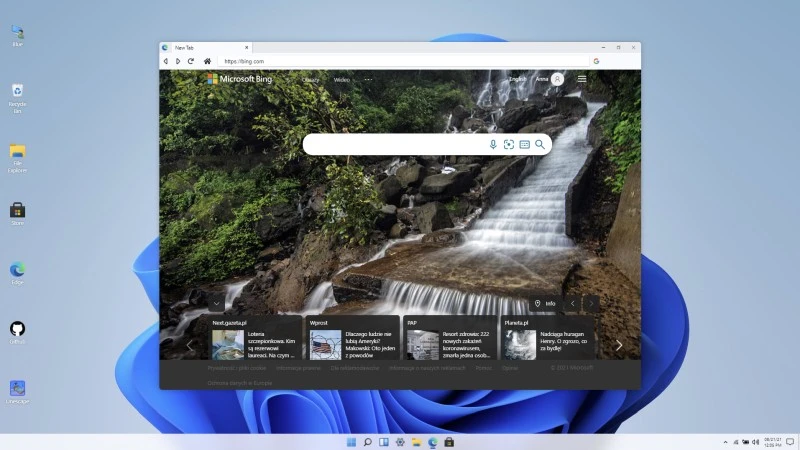800x450 pixels.
Task: Open the notification center icon
Action: [790, 442]
